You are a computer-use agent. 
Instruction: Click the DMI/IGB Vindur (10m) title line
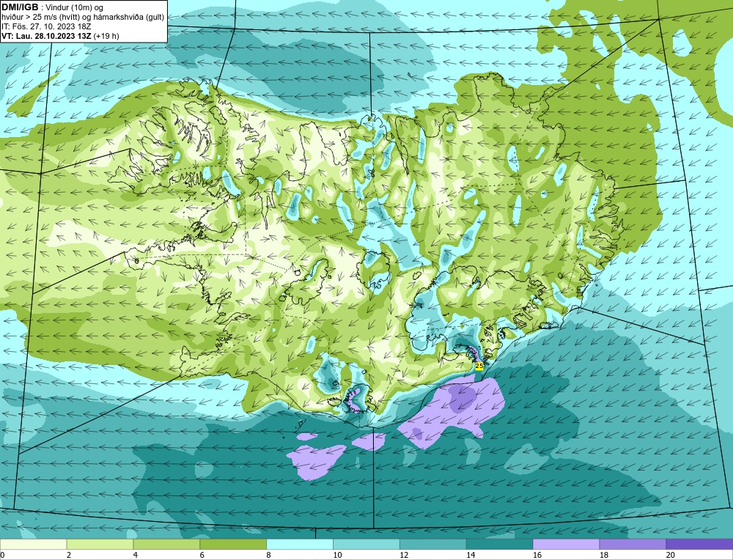click(53, 7)
